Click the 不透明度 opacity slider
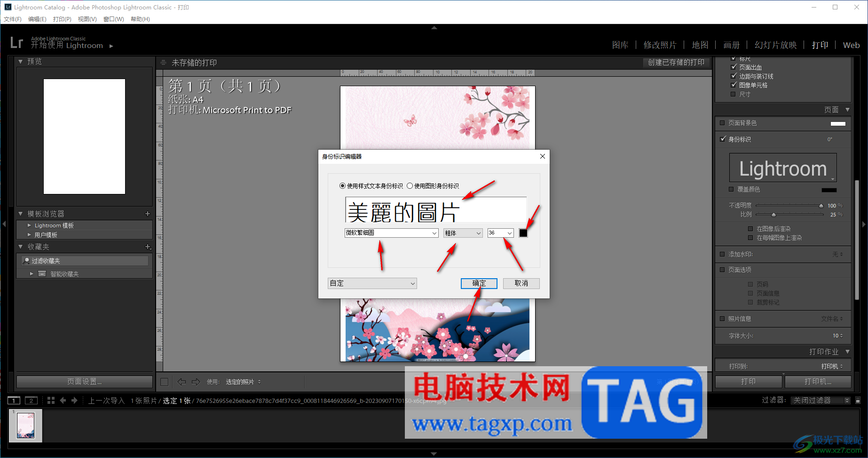 pyautogui.click(x=789, y=206)
